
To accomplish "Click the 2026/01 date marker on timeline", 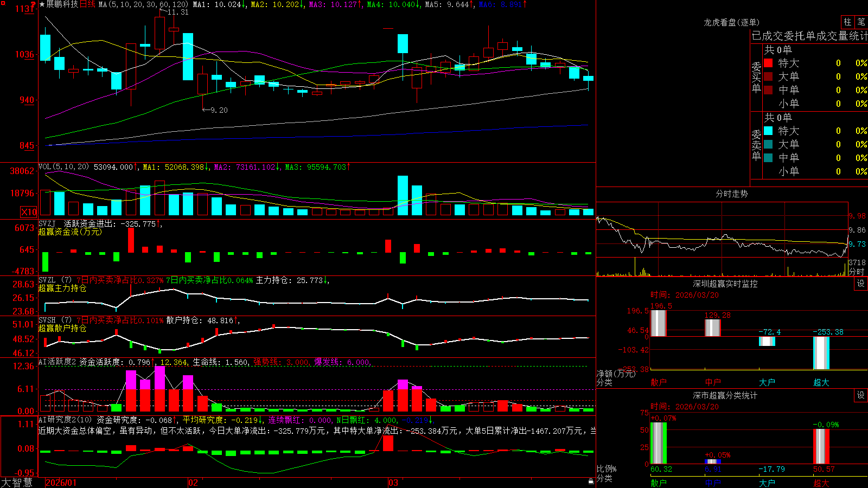I will click(x=61, y=483).
